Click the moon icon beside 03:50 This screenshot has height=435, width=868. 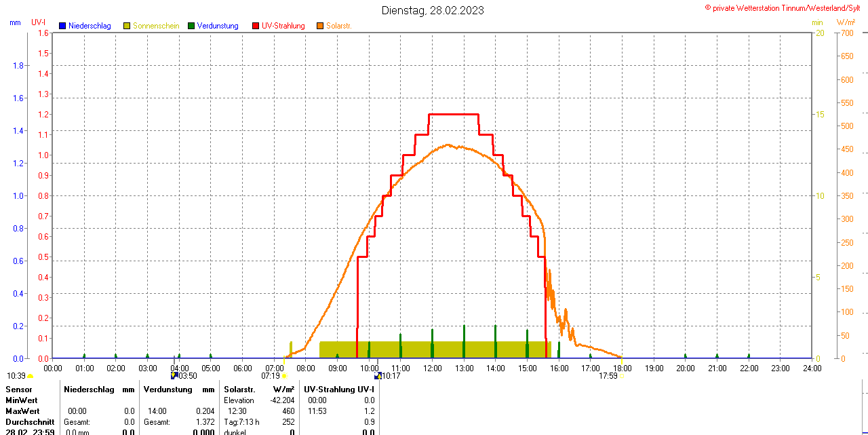tap(174, 375)
